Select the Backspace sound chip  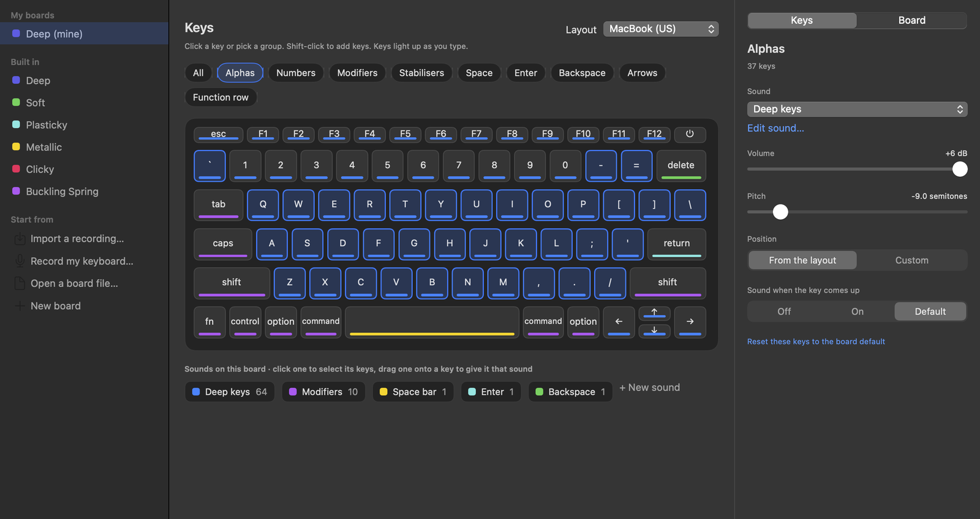point(570,392)
